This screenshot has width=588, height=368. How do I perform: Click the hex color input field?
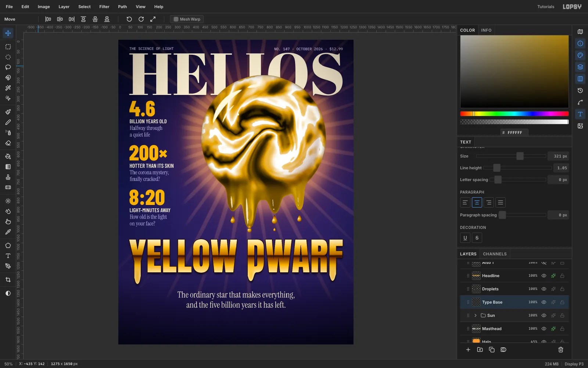515,132
